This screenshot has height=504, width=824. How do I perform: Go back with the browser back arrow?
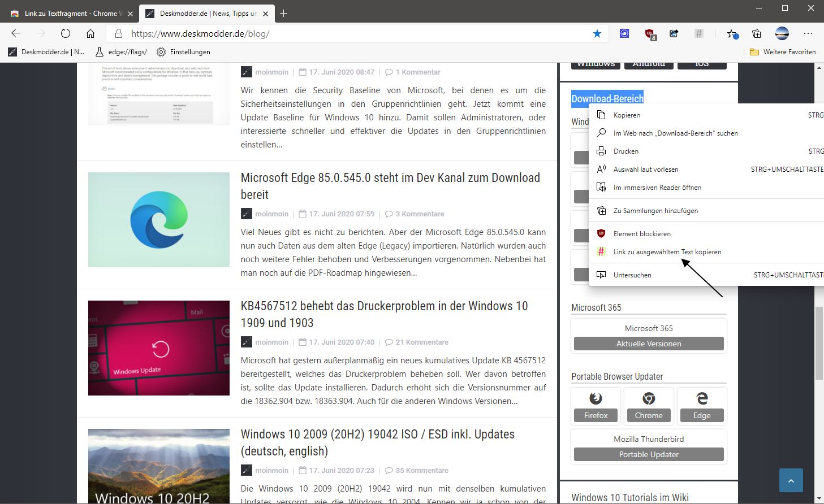point(16,33)
